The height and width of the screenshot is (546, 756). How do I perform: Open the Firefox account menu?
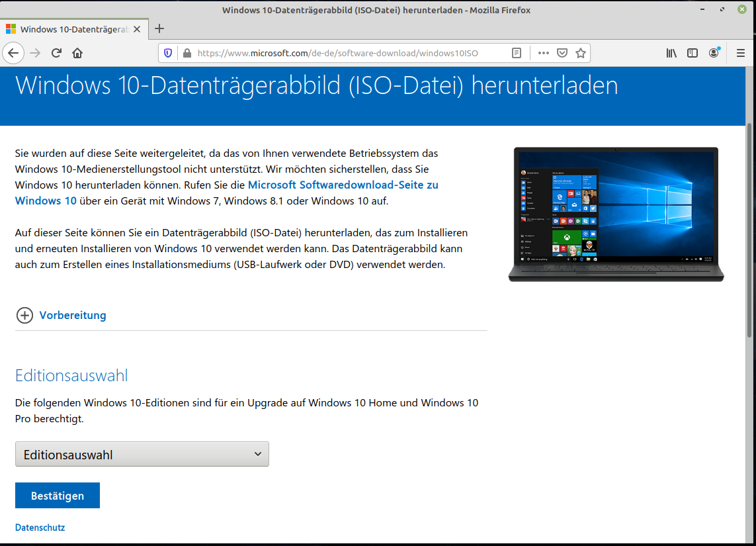(714, 53)
